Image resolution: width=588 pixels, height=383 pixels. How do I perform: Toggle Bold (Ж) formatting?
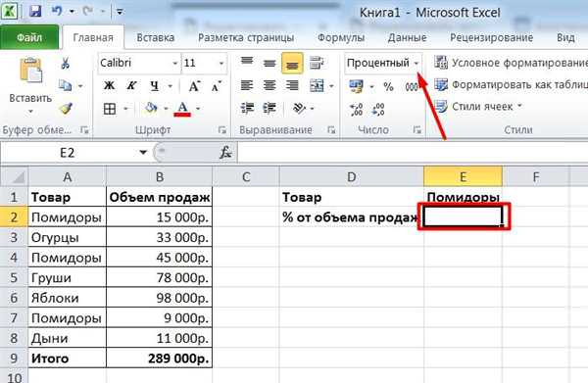click(110, 86)
